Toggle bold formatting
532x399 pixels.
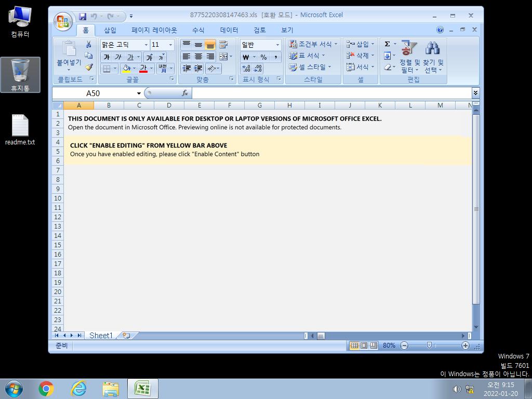pyautogui.click(x=107, y=57)
